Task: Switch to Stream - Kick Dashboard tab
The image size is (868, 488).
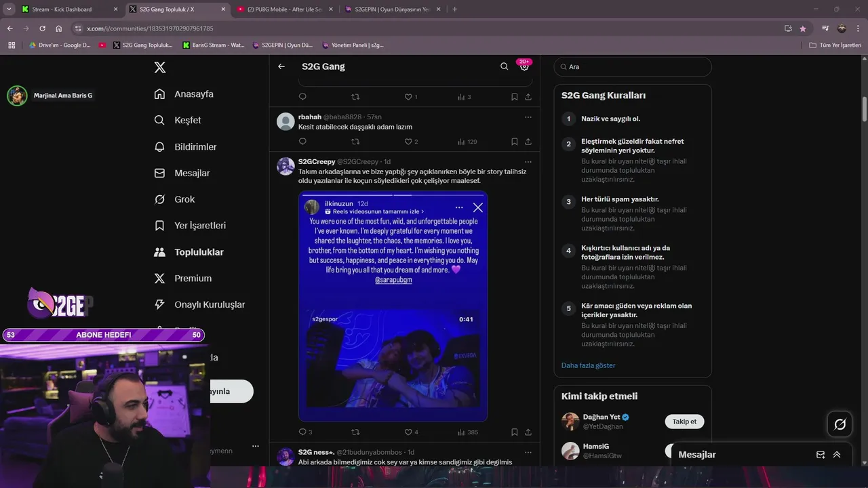Action: pos(70,9)
